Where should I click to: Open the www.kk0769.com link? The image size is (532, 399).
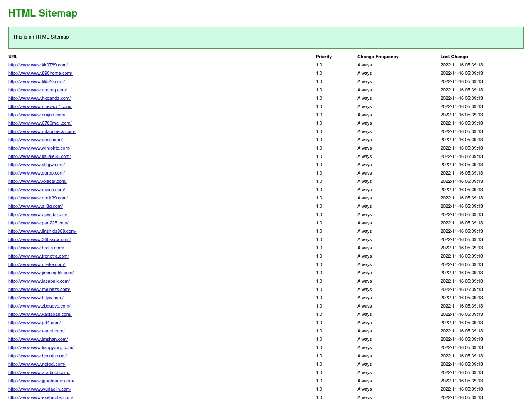coord(38,65)
